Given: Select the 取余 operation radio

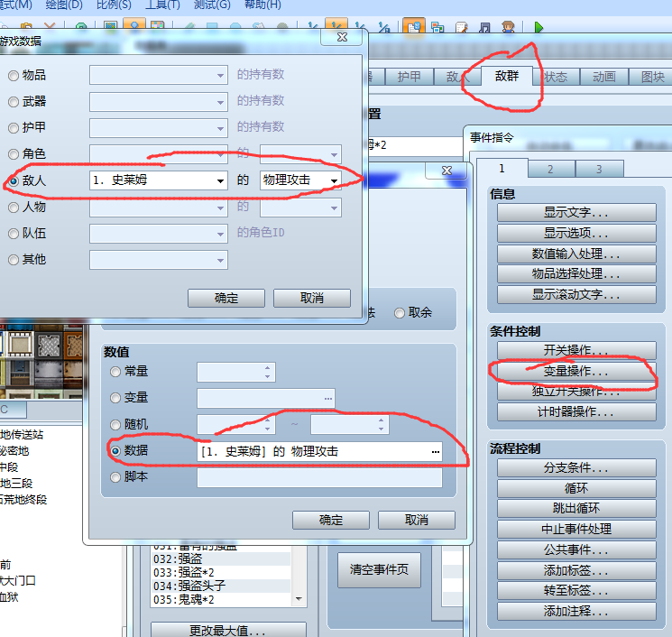Looking at the screenshot, I should click(400, 313).
